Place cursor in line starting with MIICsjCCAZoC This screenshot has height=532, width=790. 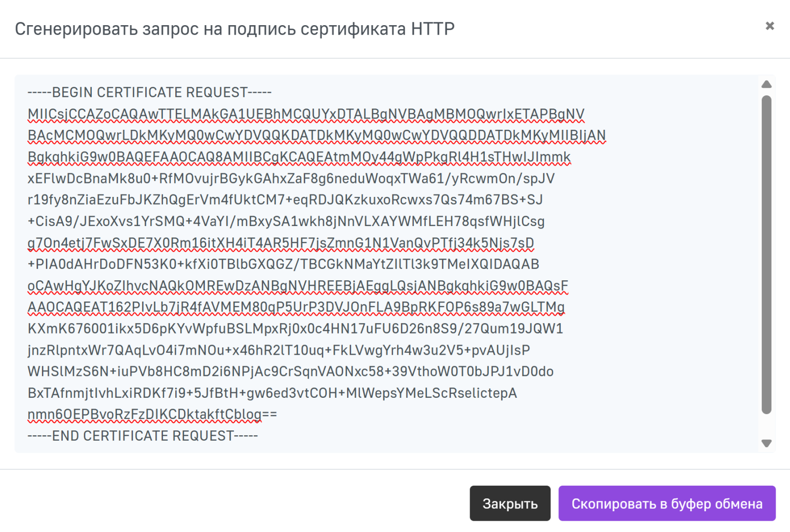click(306, 114)
